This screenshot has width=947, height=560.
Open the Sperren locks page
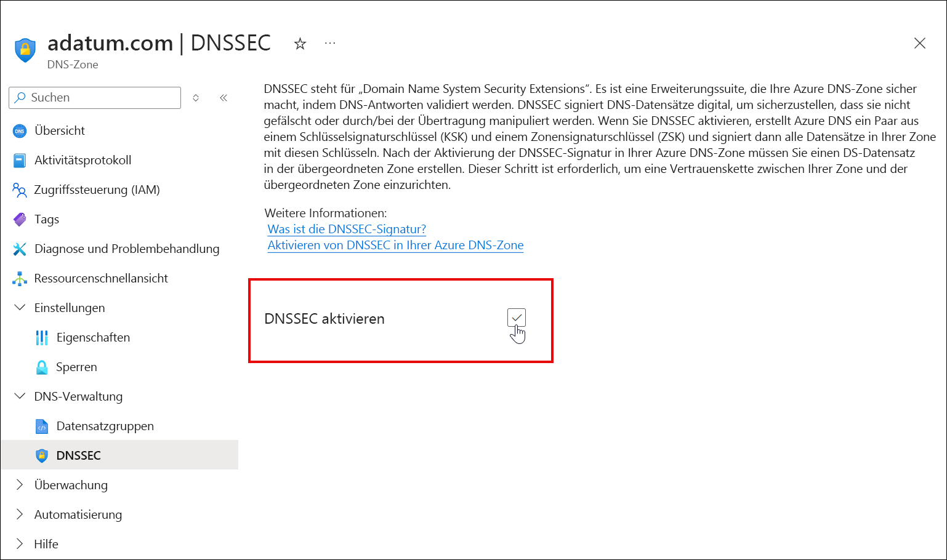tap(76, 367)
